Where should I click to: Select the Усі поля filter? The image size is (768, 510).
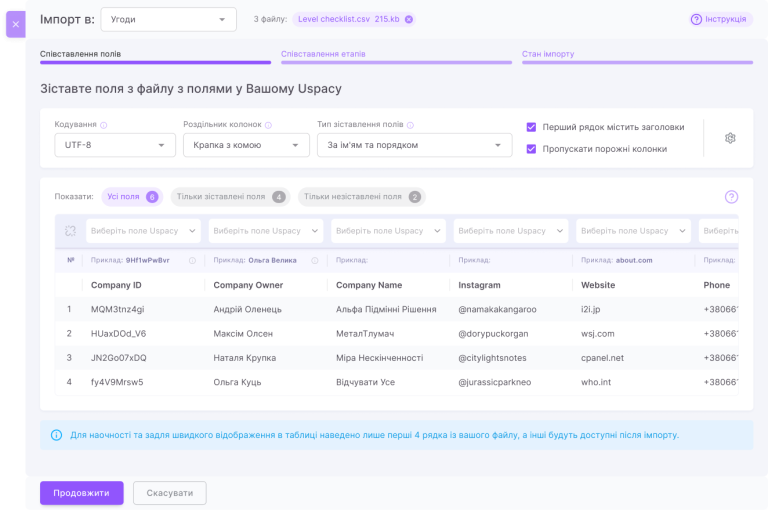[x=132, y=197]
